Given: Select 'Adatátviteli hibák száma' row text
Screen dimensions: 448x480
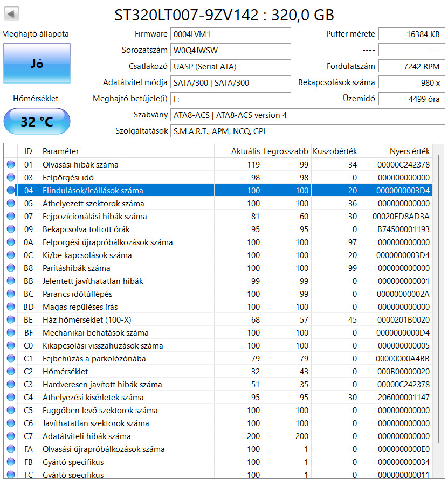Looking at the screenshot, I should [x=86, y=436].
